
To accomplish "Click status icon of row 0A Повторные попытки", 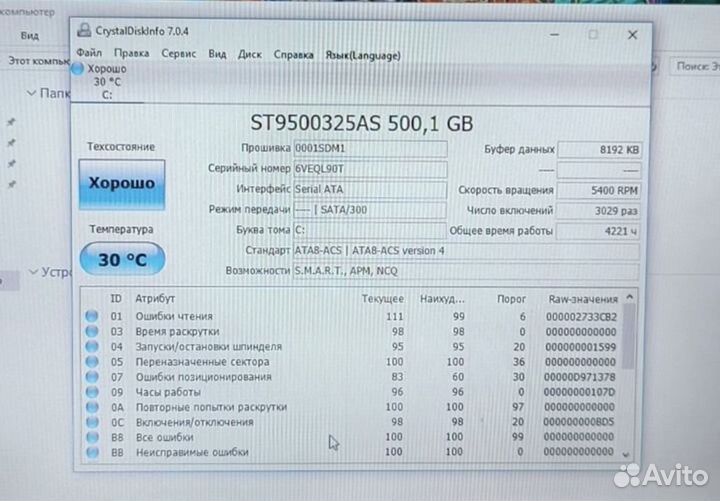I will click(x=92, y=407).
